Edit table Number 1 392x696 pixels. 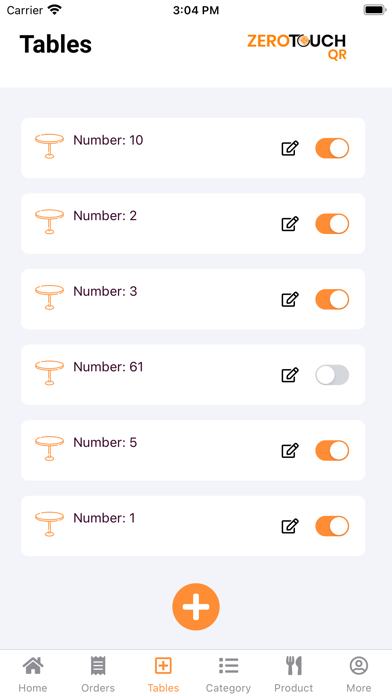[x=290, y=526]
